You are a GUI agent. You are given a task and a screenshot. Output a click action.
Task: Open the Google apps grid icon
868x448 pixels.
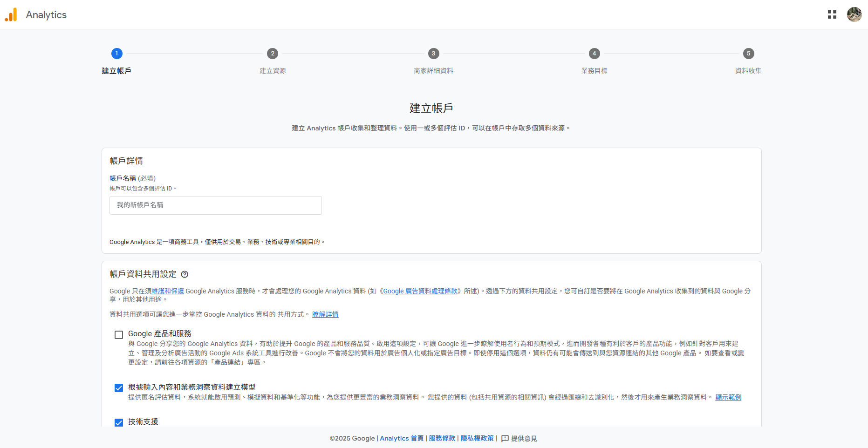(x=832, y=14)
